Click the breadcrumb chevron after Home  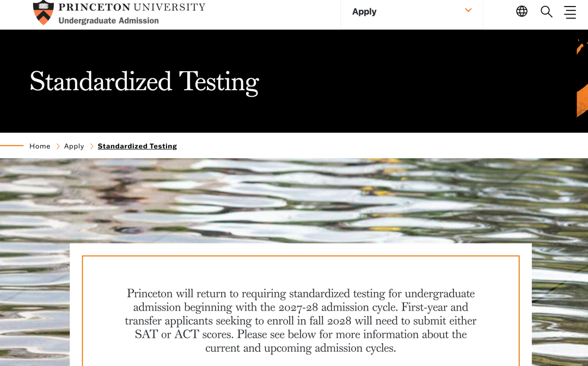pos(58,146)
